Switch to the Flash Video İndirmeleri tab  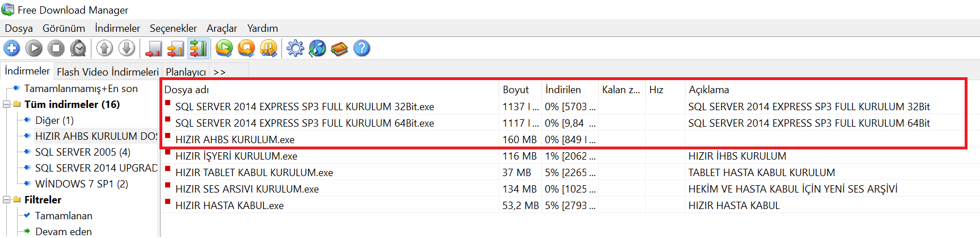108,72
